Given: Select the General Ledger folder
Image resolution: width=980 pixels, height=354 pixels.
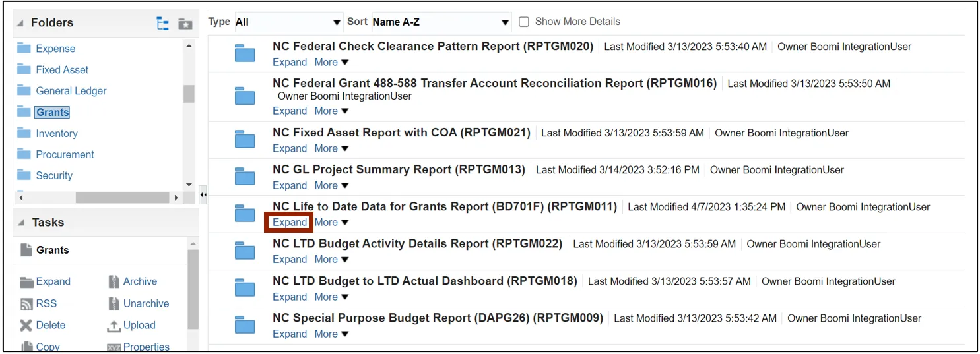Looking at the screenshot, I should 71,91.
